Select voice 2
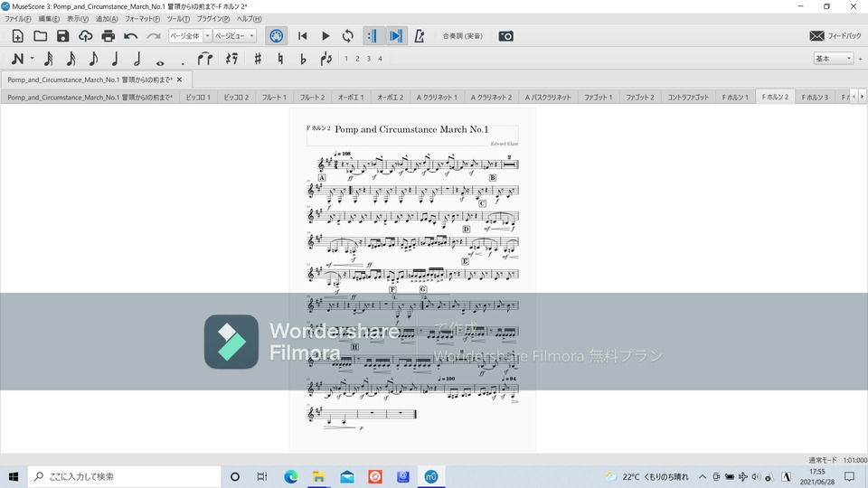This screenshot has width=868, height=488. click(x=357, y=59)
